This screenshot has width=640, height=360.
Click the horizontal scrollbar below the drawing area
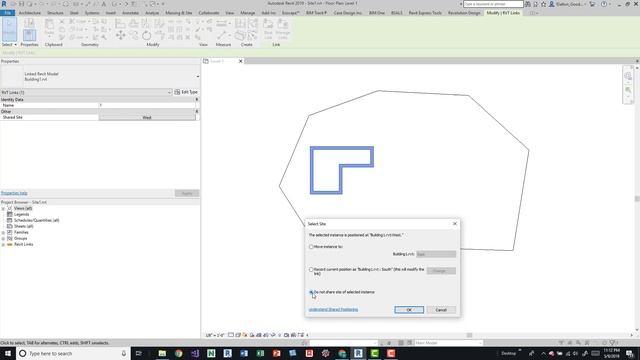469,335
